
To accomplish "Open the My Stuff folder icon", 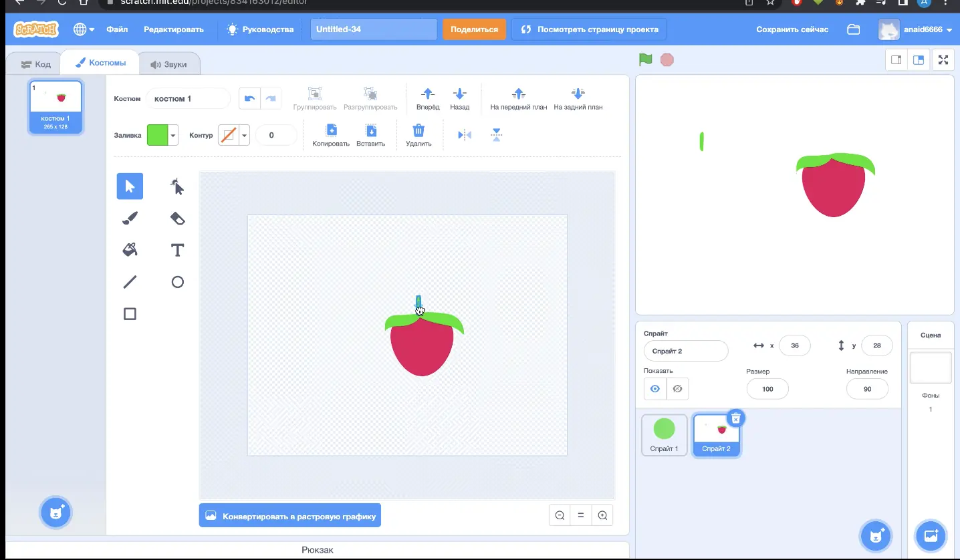I will pyautogui.click(x=853, y=29).
